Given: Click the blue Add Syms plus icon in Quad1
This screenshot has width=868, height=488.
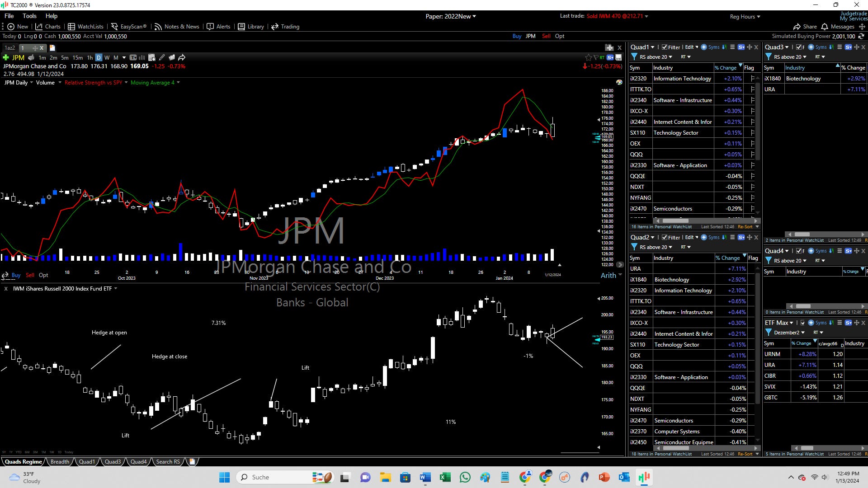Looking at the screenshot, I should point(704,47).
